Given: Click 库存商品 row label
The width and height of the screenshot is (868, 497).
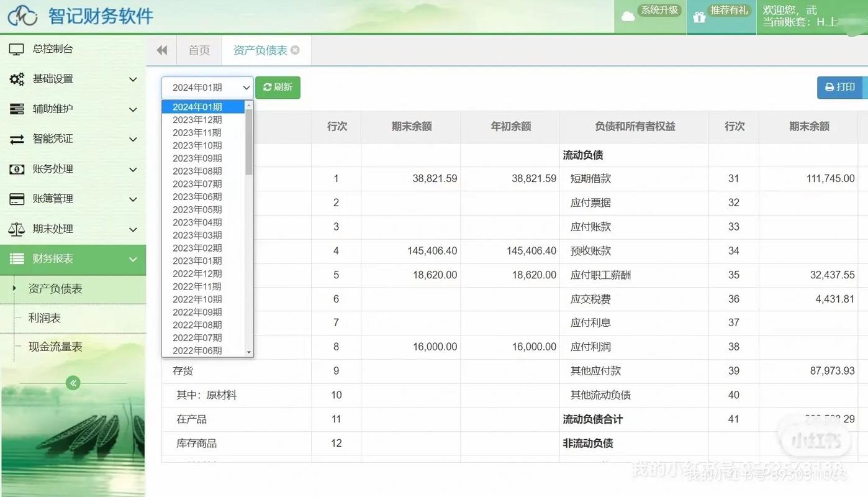Looking at the screenshot, I should click(x=197, y=444).
